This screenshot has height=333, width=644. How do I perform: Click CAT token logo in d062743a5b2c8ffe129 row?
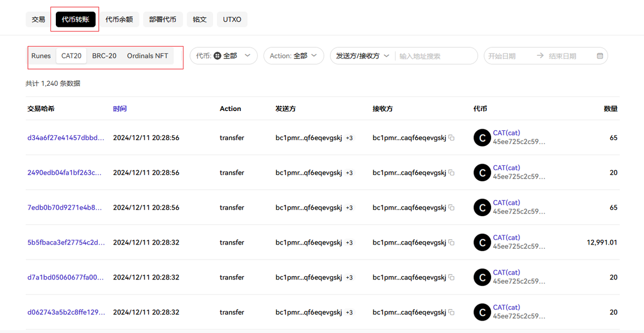click(482, 312)
